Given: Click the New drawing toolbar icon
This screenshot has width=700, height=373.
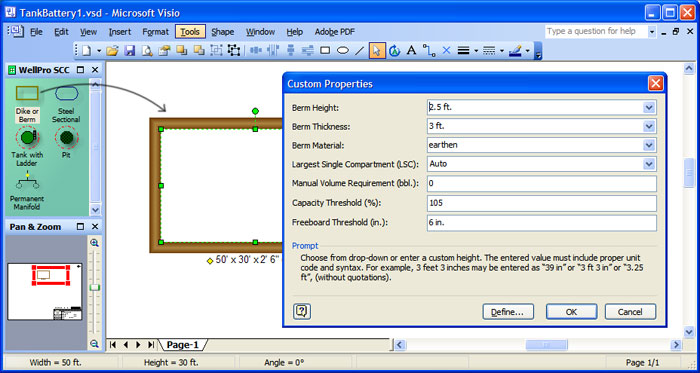Looking at the screenshot, I should click(87, 50).
